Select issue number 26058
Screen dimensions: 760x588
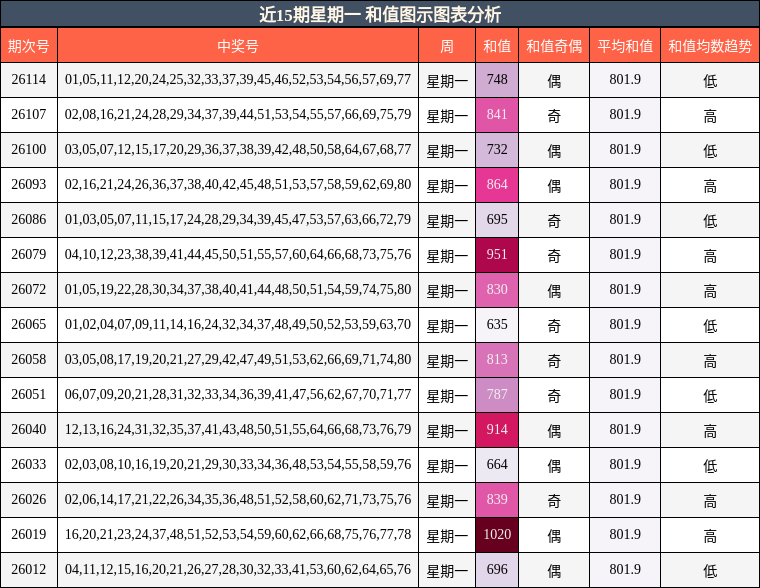click(29, 360)
